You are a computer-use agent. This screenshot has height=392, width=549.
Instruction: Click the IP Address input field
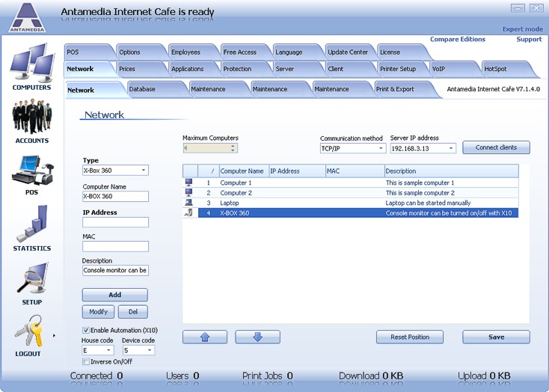pos(115,222)
